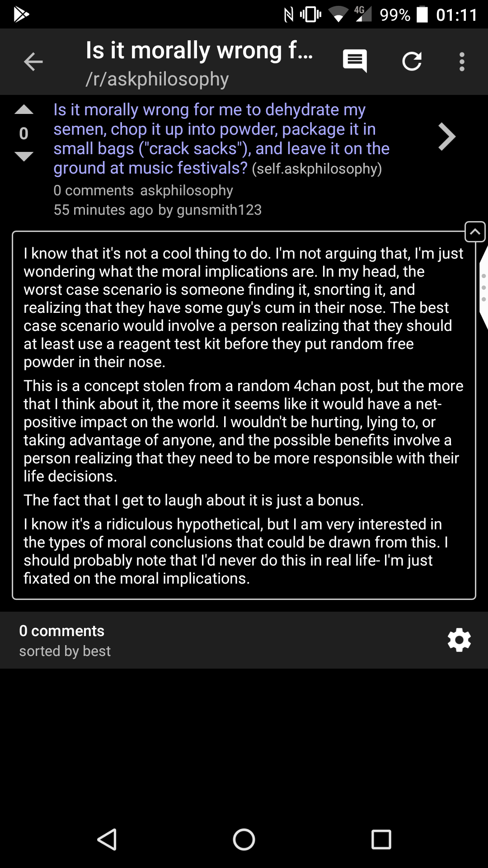Downvote the post

click(24, 156)
